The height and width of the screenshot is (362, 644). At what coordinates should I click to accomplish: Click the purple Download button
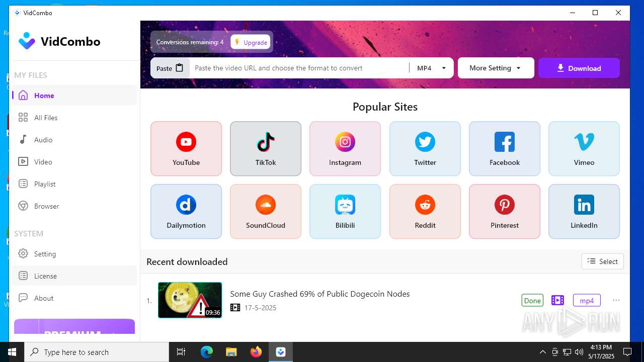(579, 68)
